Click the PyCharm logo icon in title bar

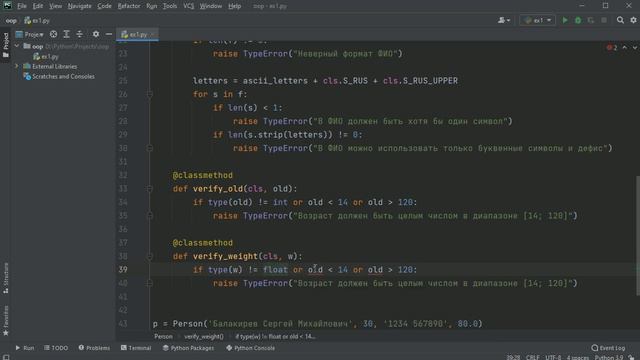7,6
